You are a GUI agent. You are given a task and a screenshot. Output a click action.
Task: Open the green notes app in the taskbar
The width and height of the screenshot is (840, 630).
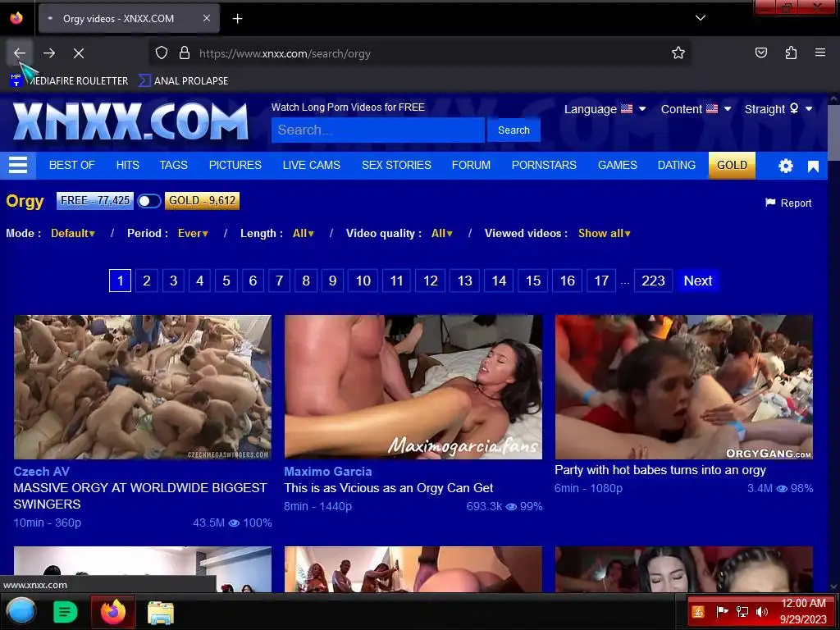66,612
